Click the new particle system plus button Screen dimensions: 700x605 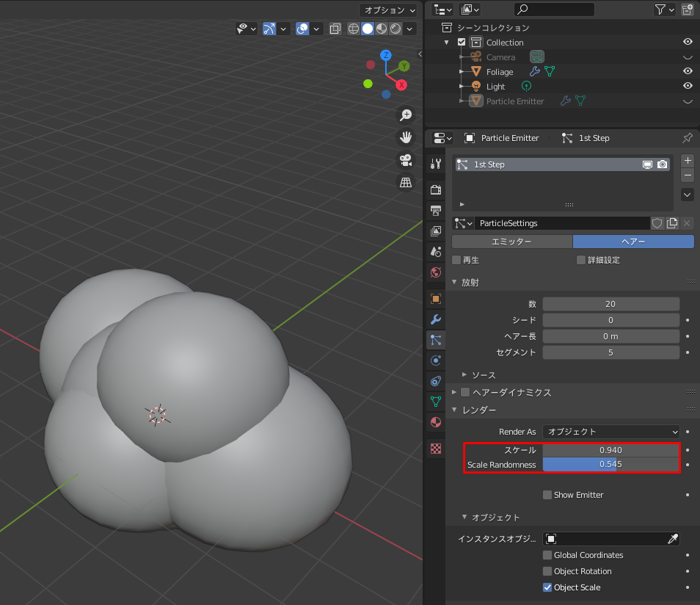tap(688, 160)
